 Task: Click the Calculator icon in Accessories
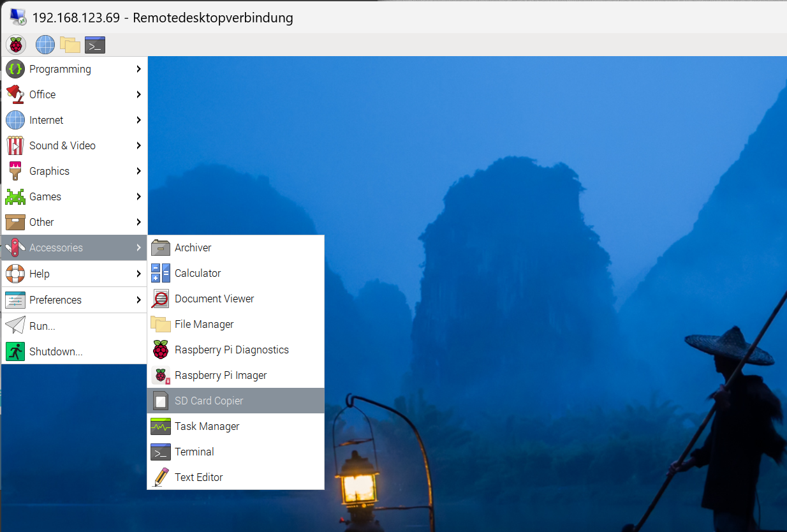pos(161,273)
